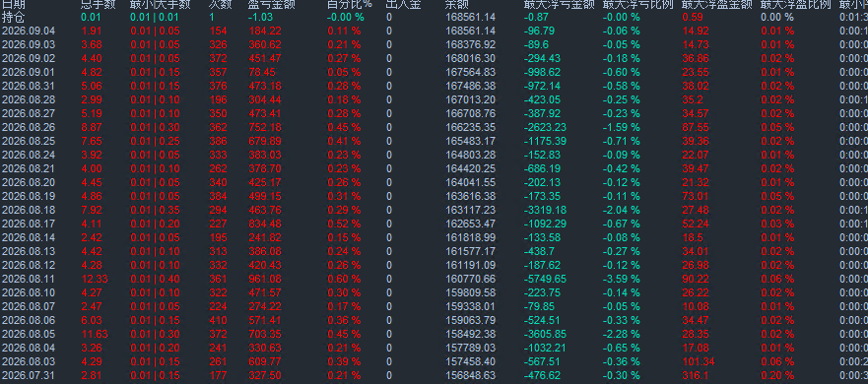The image size is (868, 384).
Task: Select percentage value 0.39 %
Action: click(344, 362)
